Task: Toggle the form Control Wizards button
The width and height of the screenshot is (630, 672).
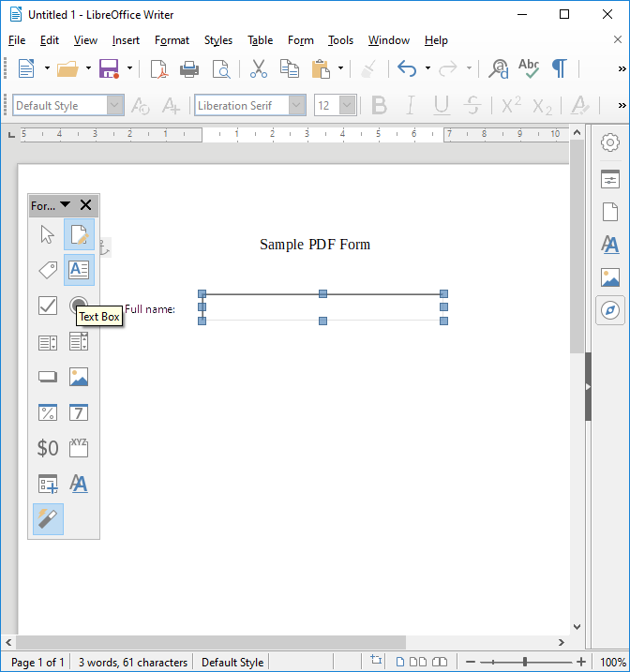Action: pos(48,518)
